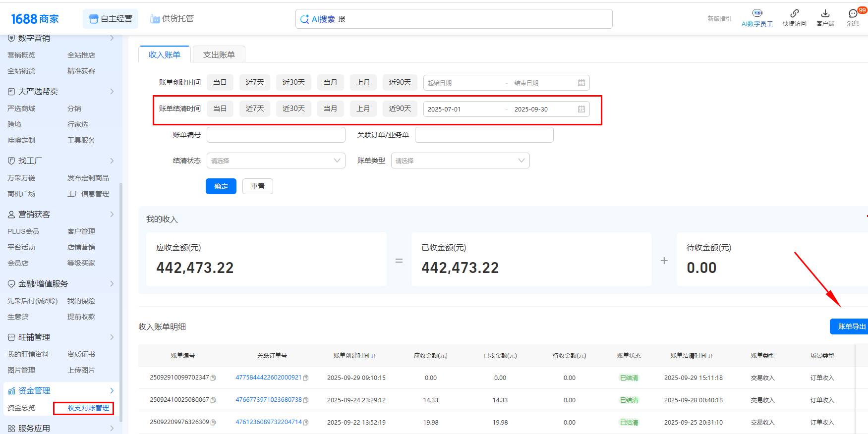Click the 快捷访问 link icon
This screenshot has width=868, height=434.
794,13
